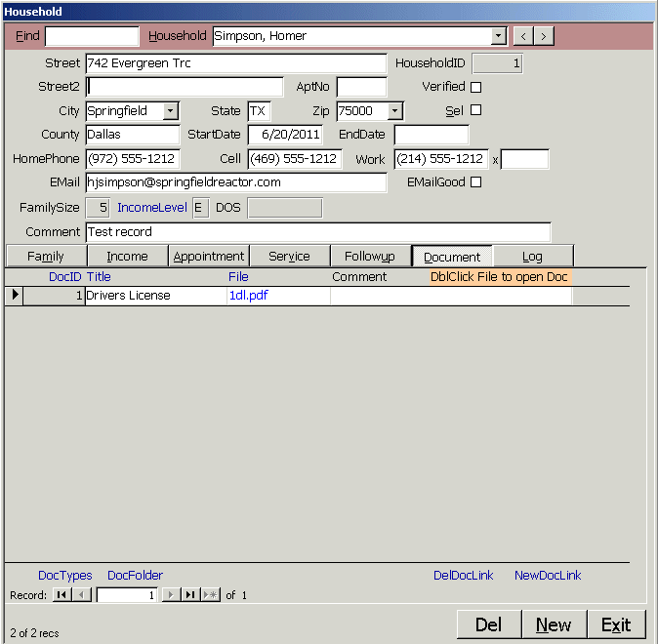
Task: Check the Sel checkbox
Action: click(x=476, y=110)
